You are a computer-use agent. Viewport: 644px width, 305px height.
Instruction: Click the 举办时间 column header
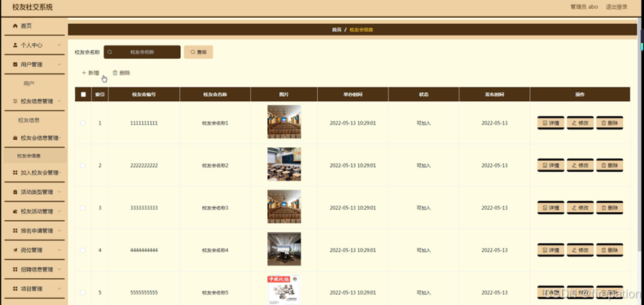click(x=353, y=94)
